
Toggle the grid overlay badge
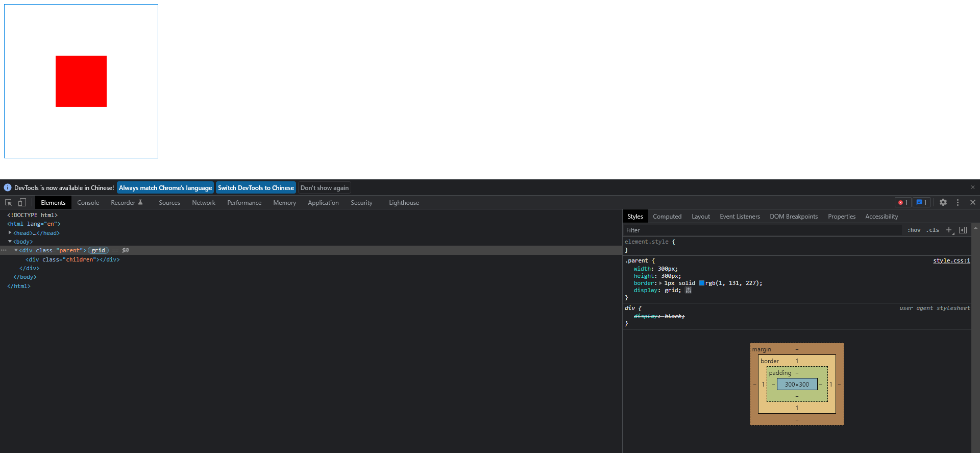[x=98, y=250]
